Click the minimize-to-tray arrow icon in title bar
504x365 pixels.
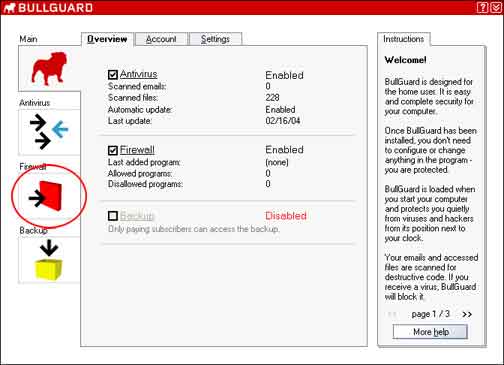point(496,7)
